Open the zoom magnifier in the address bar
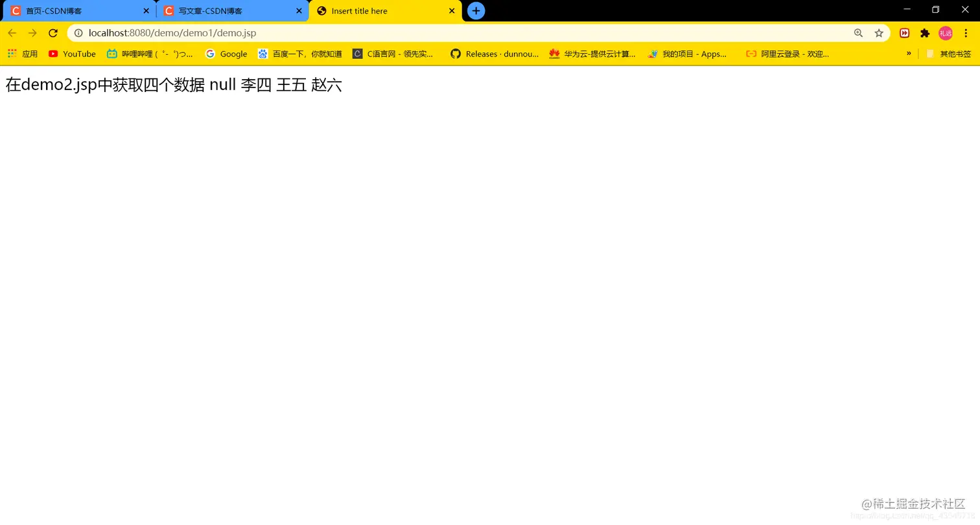This screenshot has width=980, height=525. tap(857, 32)
